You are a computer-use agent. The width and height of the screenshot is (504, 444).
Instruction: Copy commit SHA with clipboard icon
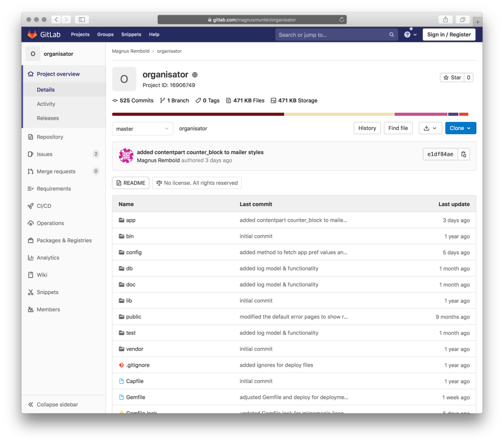[x=464, y=154]
